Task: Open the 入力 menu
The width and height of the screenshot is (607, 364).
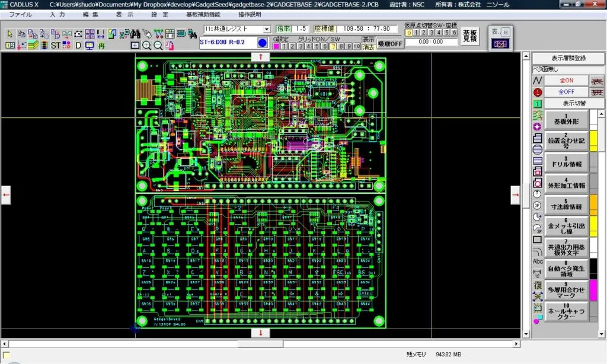Action: [57, 15]
